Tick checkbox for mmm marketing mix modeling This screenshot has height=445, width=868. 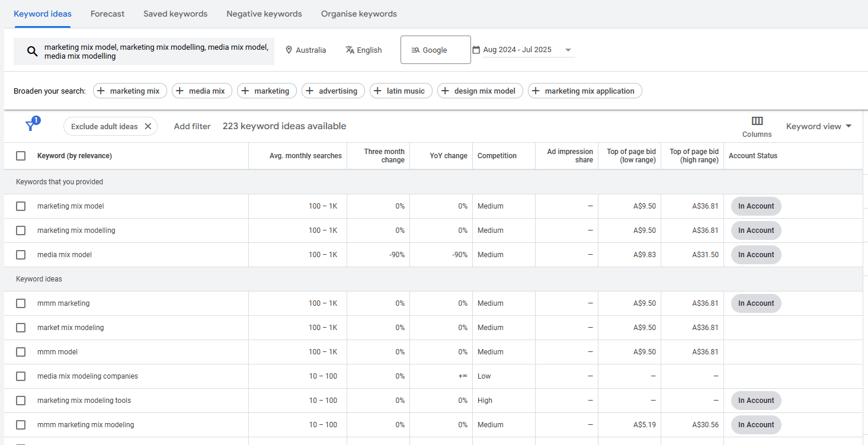21,425
